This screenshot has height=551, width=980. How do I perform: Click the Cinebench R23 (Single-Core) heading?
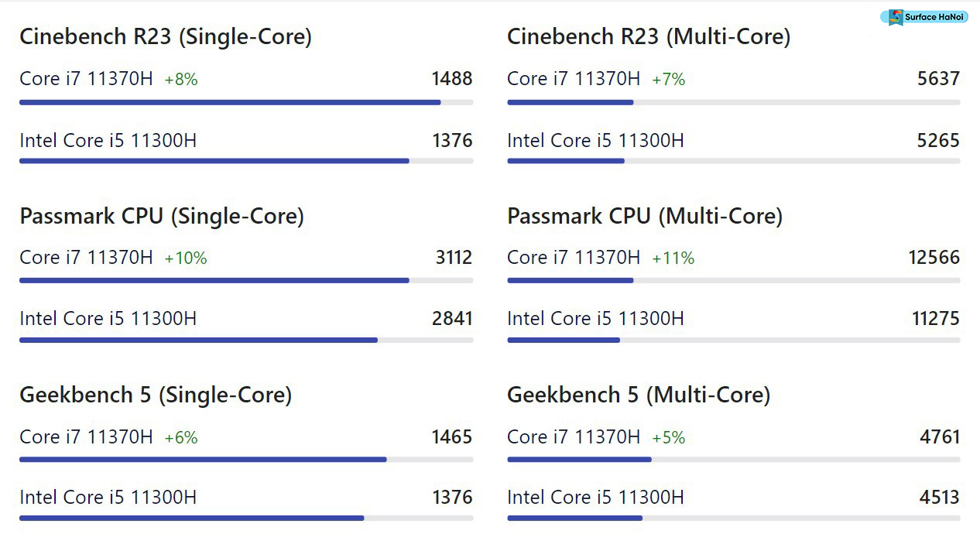click(165, 36)
